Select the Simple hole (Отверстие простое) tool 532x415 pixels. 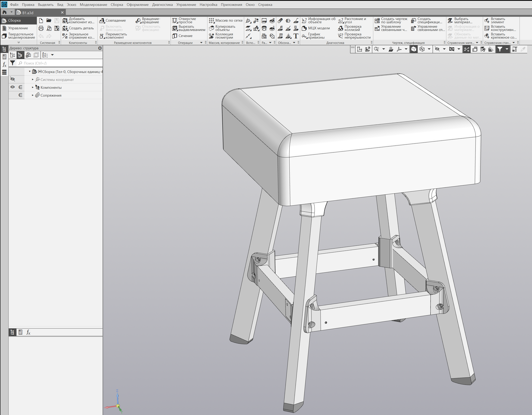coord(184,20)
